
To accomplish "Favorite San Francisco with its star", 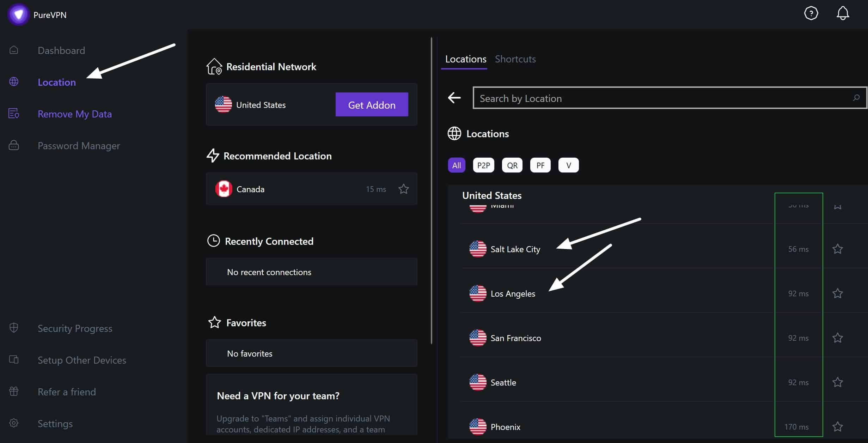I will click(x=837, y=338).
